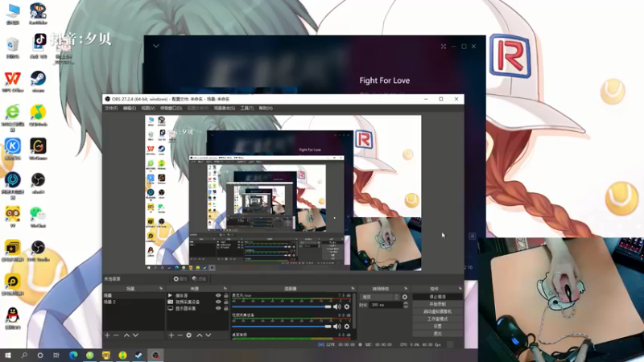Open the 文件(F) menu in OBS
Screen dimensions: 644x362
point(111,109)
